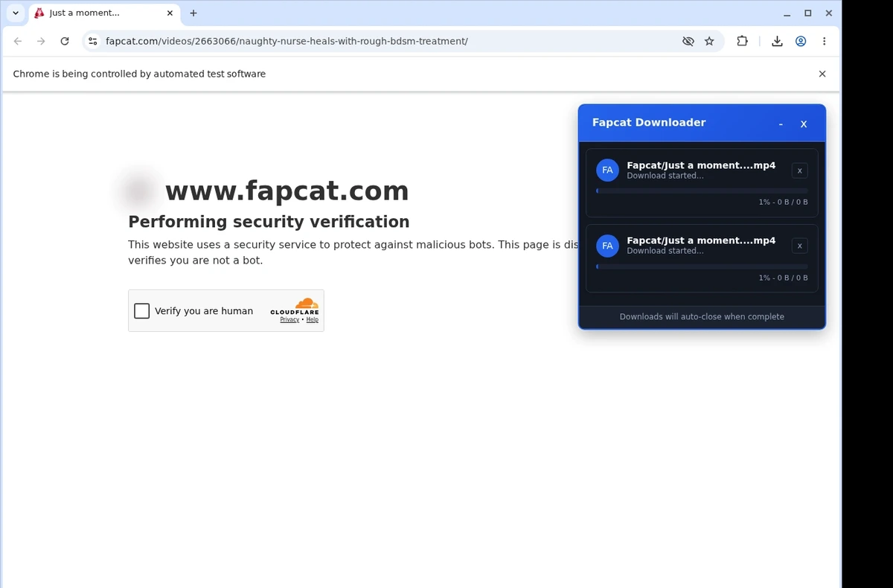The width and height of the screenshot is (893, 588).
Task: Cancel the second download item
Action: [x=799, y=246]
